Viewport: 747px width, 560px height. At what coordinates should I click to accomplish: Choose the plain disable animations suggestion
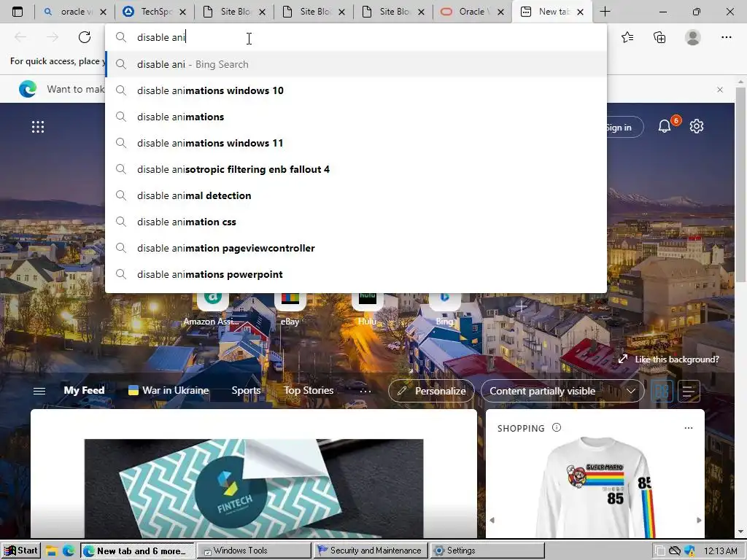tap(356, 117)
